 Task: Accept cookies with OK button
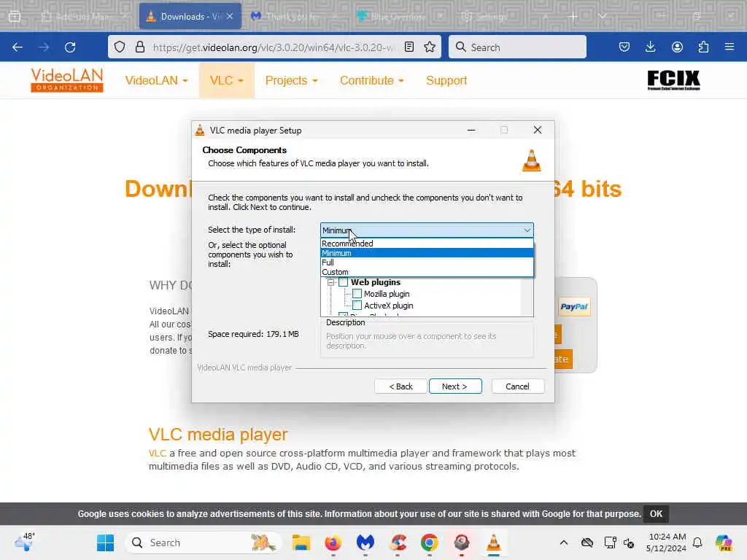point(656,514)
